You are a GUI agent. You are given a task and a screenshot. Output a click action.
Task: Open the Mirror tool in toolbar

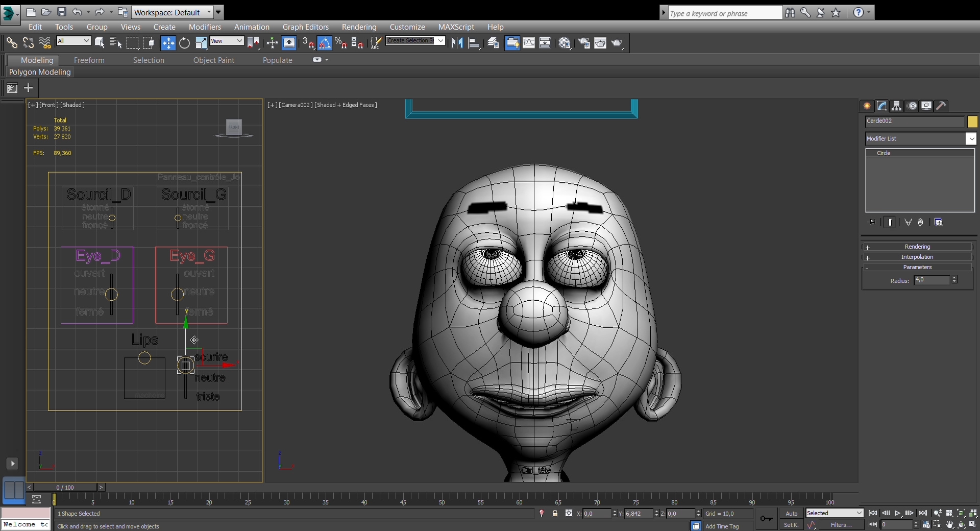pyautogui.click(x=457, y=43)
